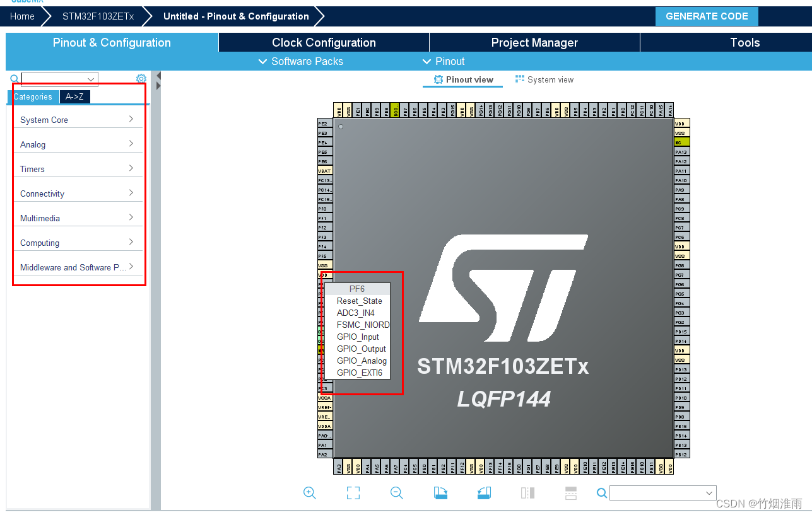812x515 pixels.
Task: Click the VBAT pin on the left side
Action: (x=325, y=171)
